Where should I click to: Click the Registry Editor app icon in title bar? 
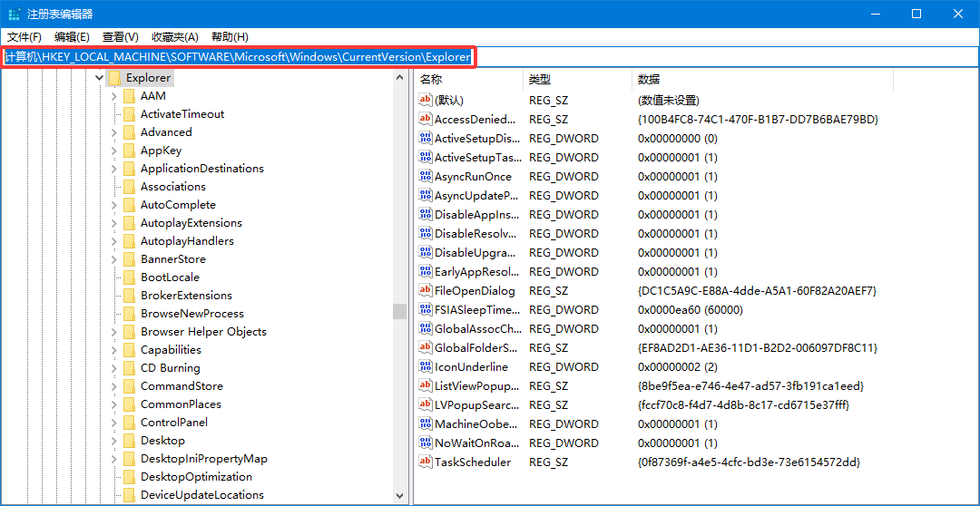coord(14,13)
